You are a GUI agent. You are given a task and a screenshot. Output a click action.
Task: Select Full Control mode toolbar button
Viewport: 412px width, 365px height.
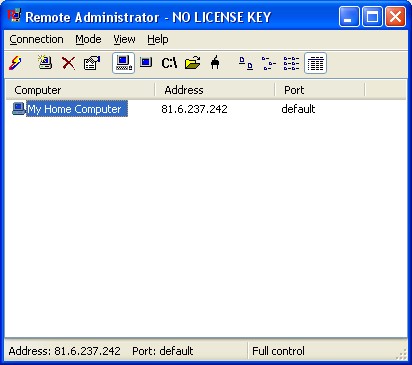[123, 63]
